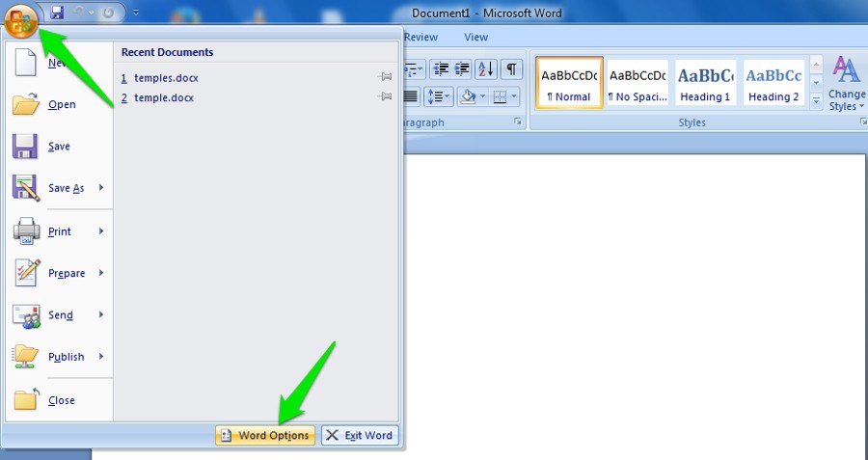The height and width of the screenshot is (460, 868).
Task: Open the Change Styles menu
Action: [x=846, y=83]
